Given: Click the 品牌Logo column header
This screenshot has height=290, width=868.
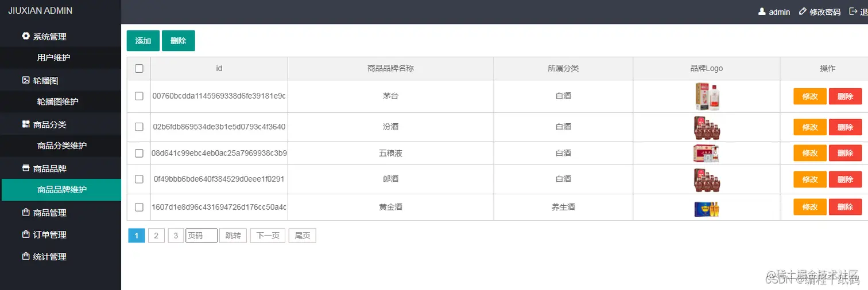Looking at the screenshot, I should 707,68.
